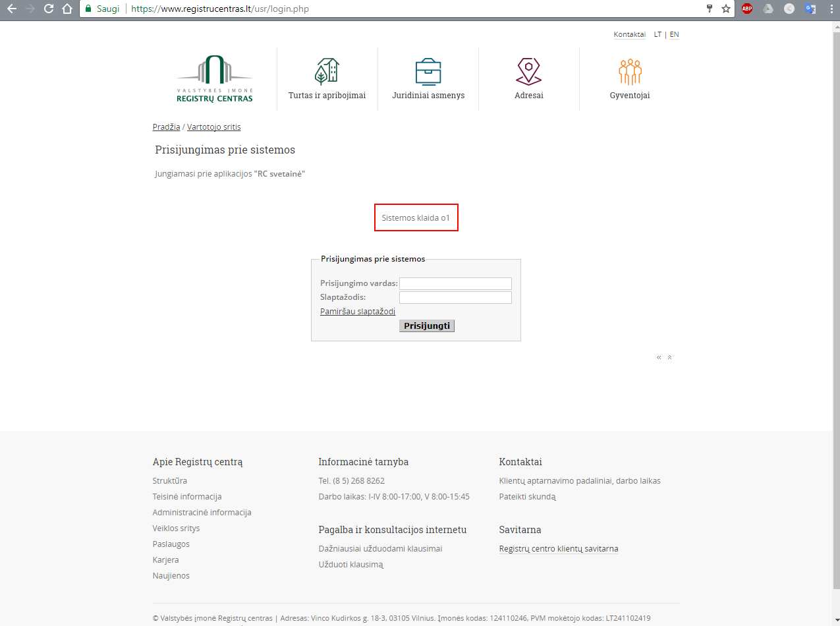840x626 pixels.
Task: Click the Registrų centras logo
Action: click(215, 79)
